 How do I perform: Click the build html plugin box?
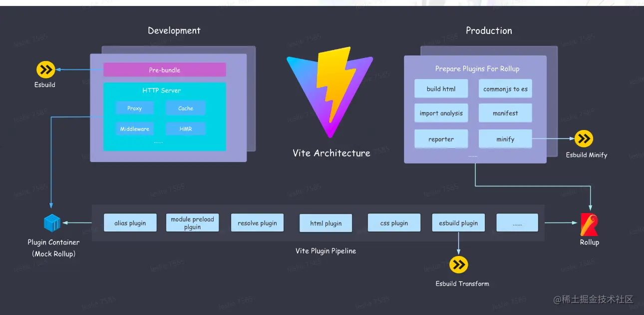(x=441, y=88)
